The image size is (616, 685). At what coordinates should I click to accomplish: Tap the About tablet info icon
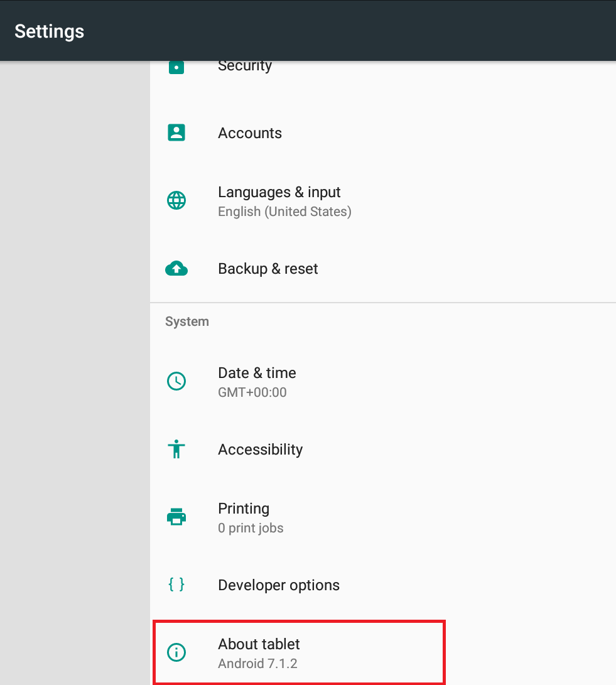click(x=176, y=652)
